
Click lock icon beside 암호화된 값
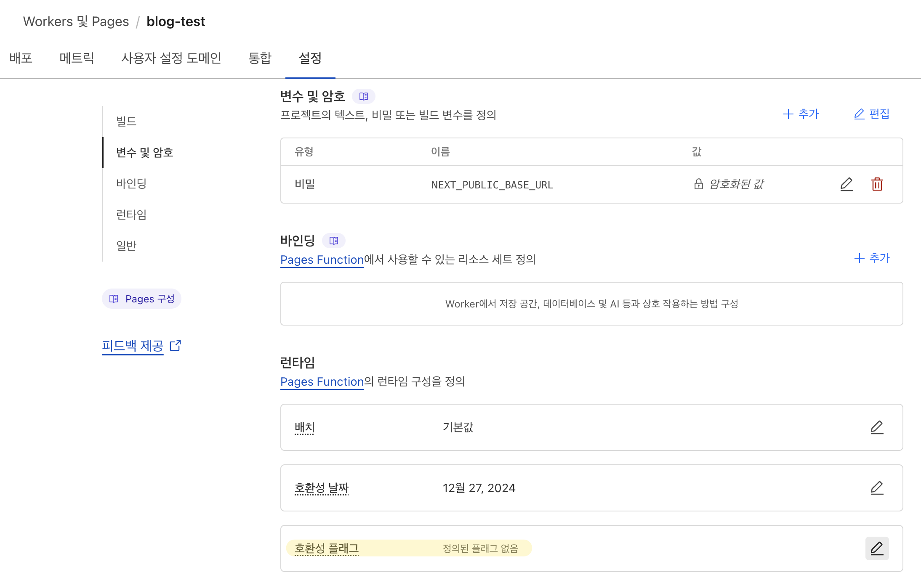tap(698, 184)
